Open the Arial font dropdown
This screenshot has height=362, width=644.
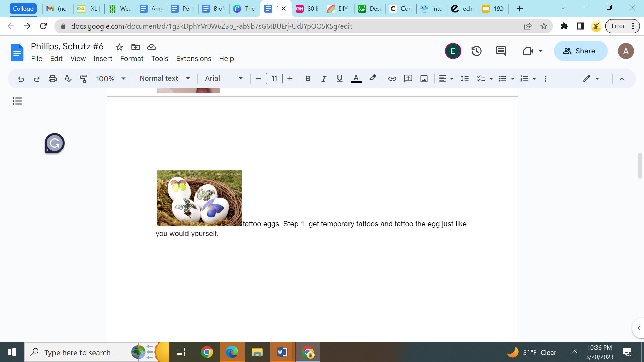[x=224, y=78]
